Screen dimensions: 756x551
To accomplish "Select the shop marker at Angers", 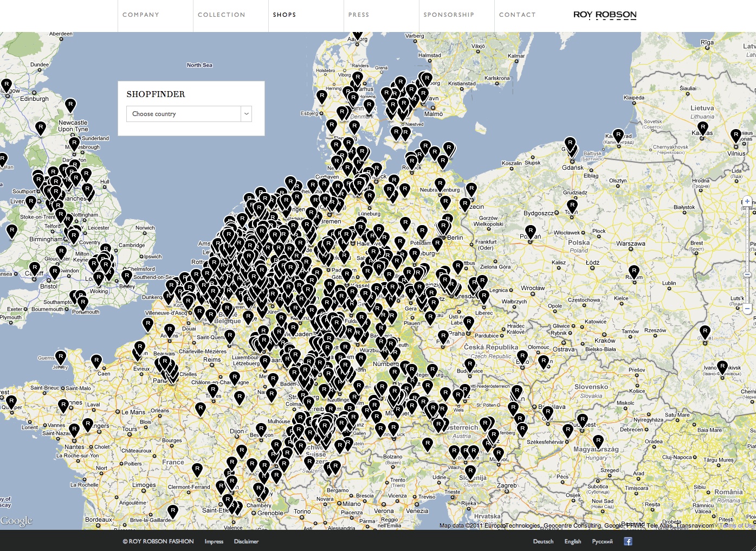I will [x=88, y=425].
